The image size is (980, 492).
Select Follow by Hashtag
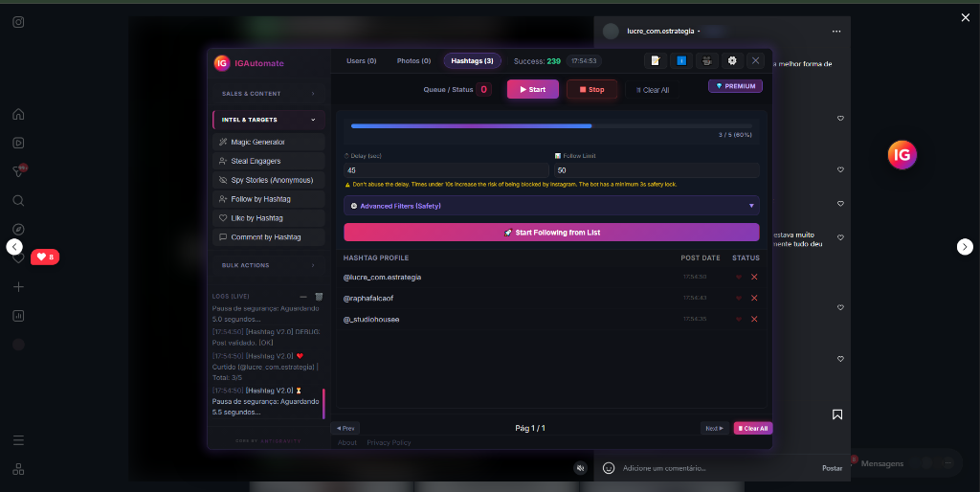click(269, 199)
